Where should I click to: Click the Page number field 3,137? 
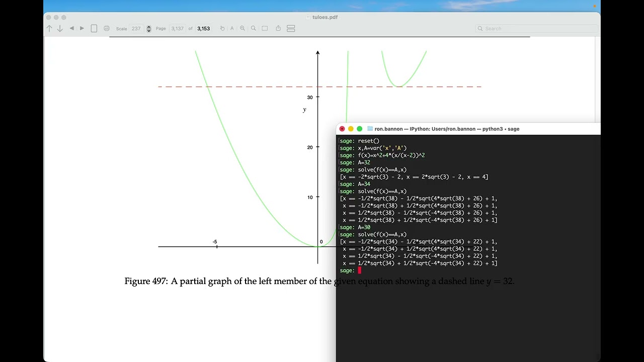(x=178, y=29)
